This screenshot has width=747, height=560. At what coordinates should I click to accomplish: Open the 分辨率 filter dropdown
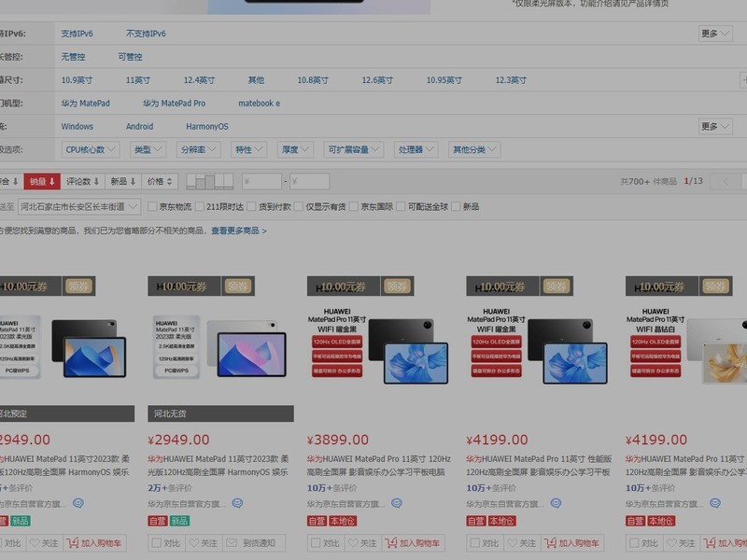(x=198, y=149)
